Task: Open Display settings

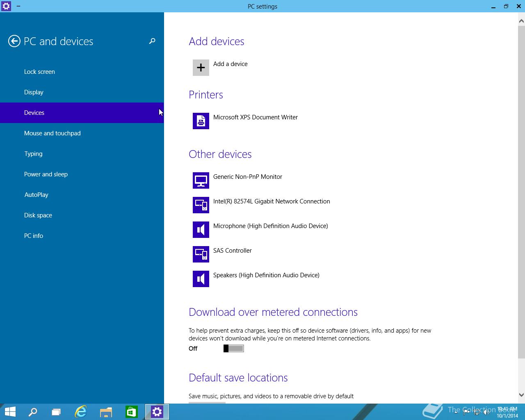Action: 82,92
